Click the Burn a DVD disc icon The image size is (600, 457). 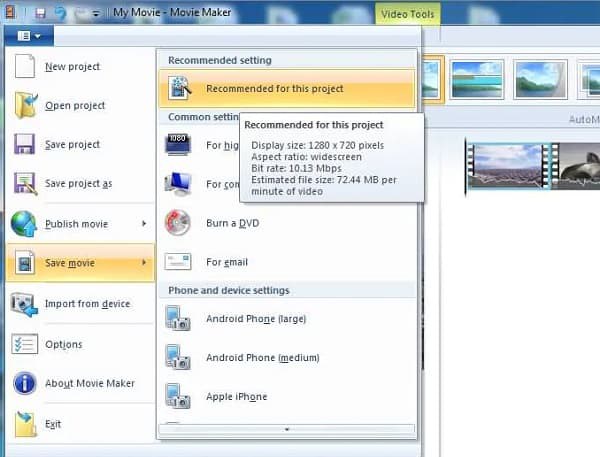[x=178, y=222]
